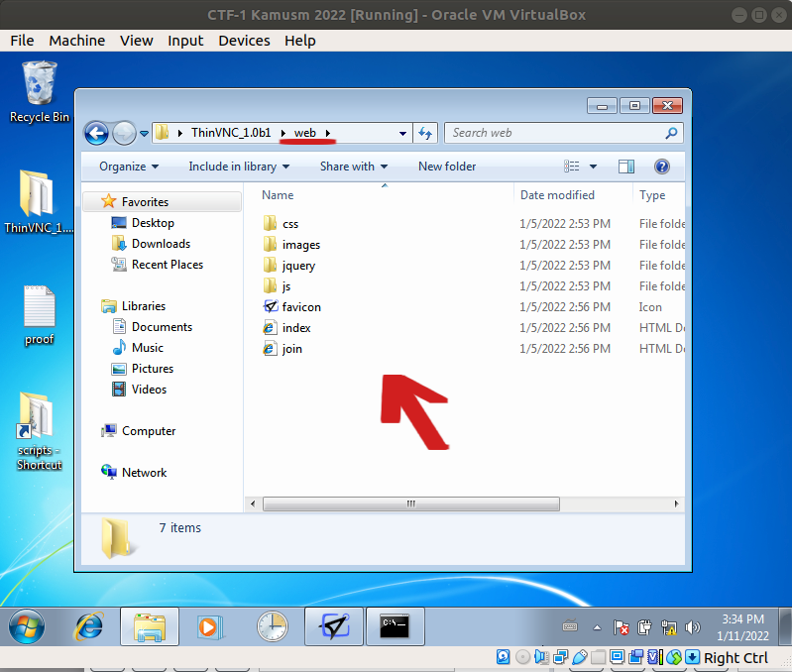Open the Share with dropdown
Viewport: 792px width, 672px height.
coord(354,167)
